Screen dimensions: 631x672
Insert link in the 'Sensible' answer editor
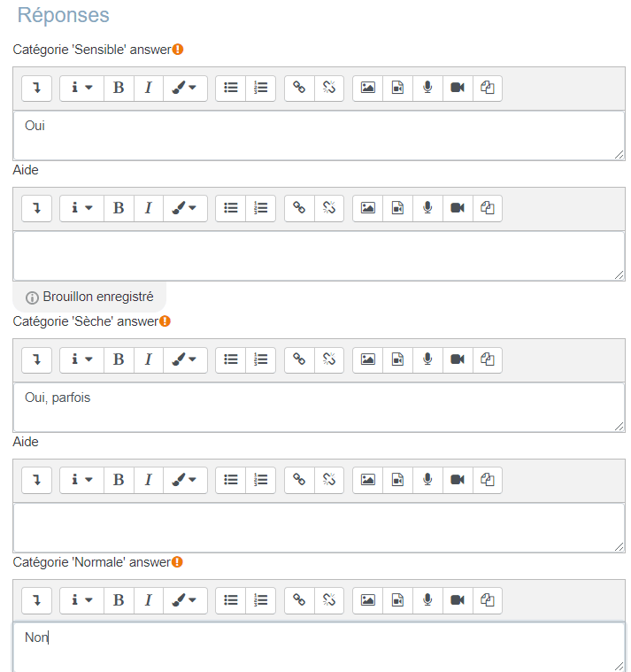click(299, 88)
